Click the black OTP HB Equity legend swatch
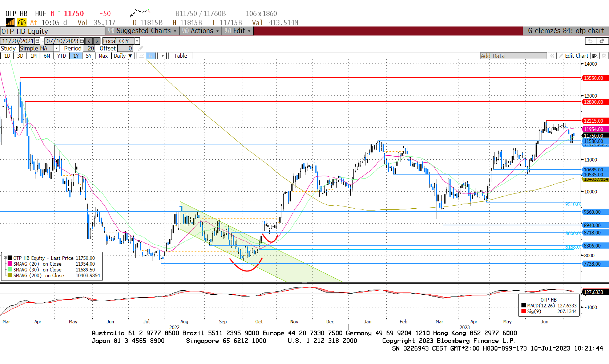609x364 pixels. click(10, 258)
